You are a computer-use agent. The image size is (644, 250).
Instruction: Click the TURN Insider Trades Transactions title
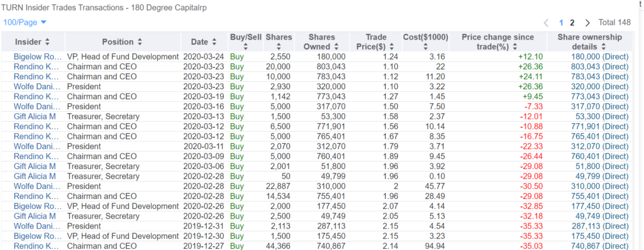coord(104,8)
